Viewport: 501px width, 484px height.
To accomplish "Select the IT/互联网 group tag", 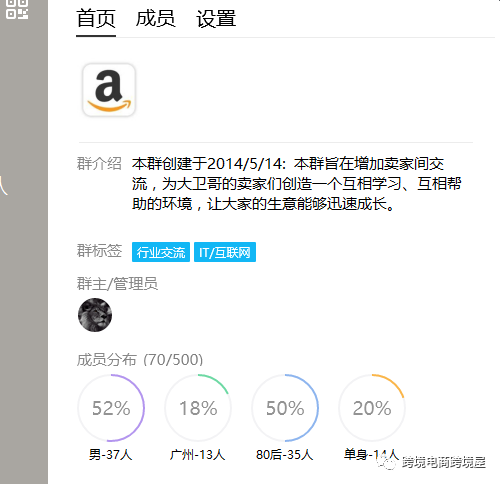I will point(225,252).
